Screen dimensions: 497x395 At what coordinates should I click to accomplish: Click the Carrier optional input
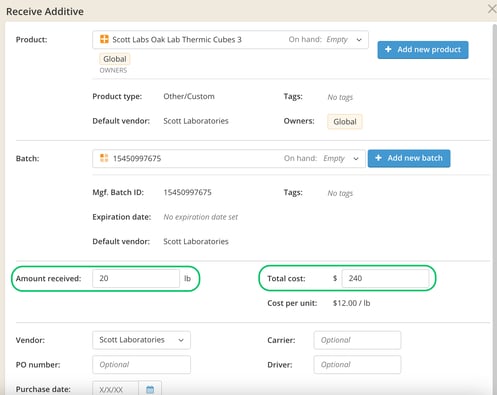click(x=357, y=340)
